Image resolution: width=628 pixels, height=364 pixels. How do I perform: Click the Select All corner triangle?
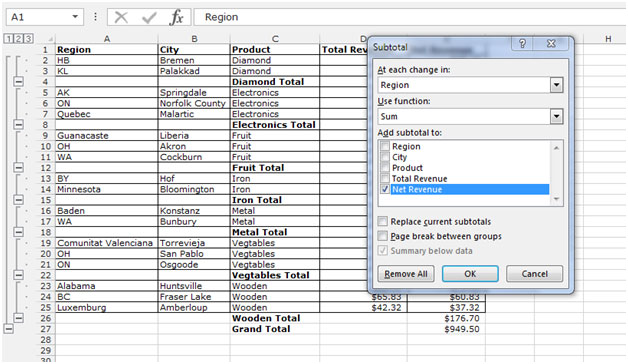tap(51, 39)
